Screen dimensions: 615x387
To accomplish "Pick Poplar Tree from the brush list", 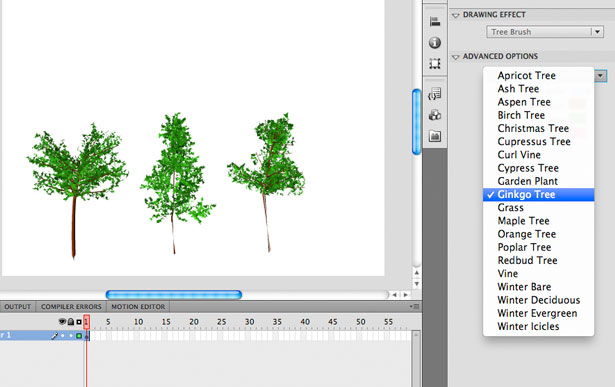I will tap(539, 247).
